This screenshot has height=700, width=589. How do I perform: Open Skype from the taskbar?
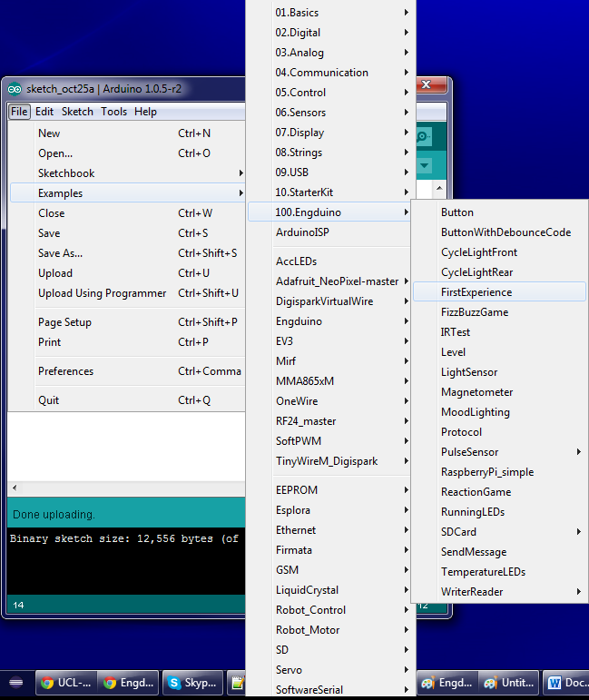click(192, 683)
